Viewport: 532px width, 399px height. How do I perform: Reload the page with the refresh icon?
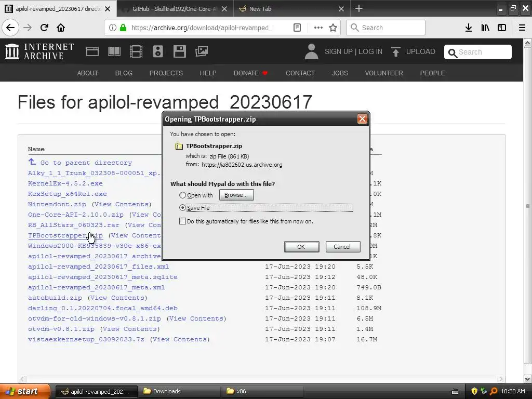coord(44,28)
